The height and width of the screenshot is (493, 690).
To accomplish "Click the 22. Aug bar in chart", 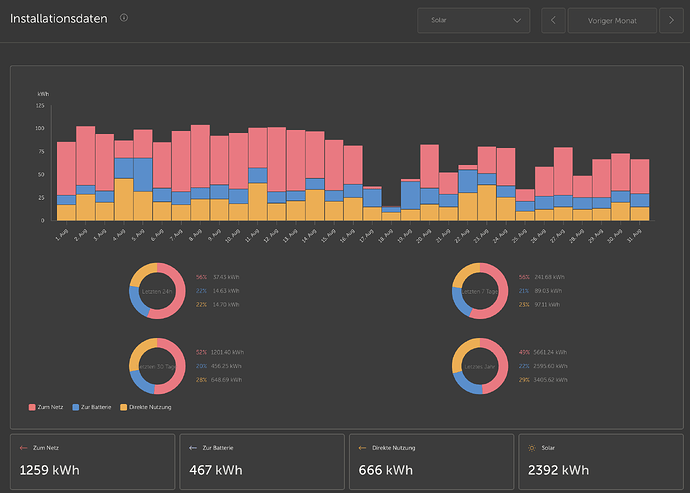I will pyautogui.click(x=468, y=192).
